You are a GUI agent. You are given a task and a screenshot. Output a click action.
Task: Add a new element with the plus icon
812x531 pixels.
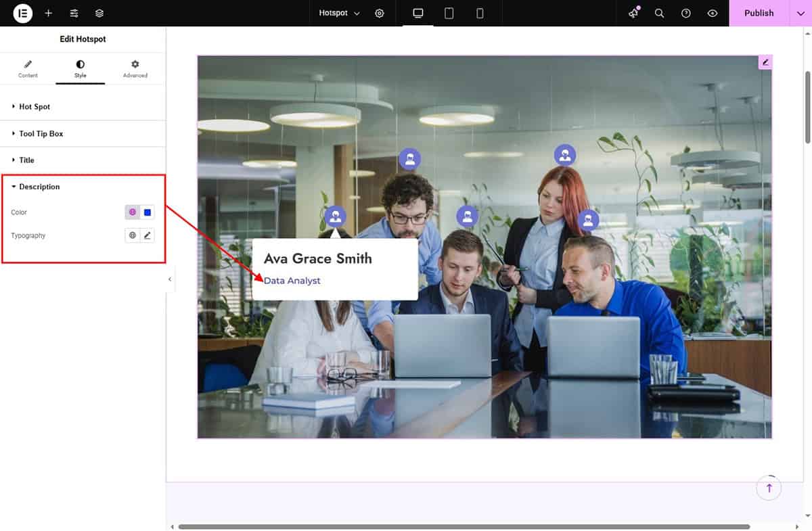[x=48, y=13]
